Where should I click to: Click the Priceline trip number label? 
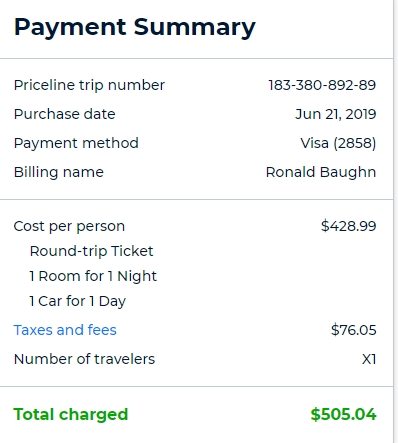[x=89, y=86]
